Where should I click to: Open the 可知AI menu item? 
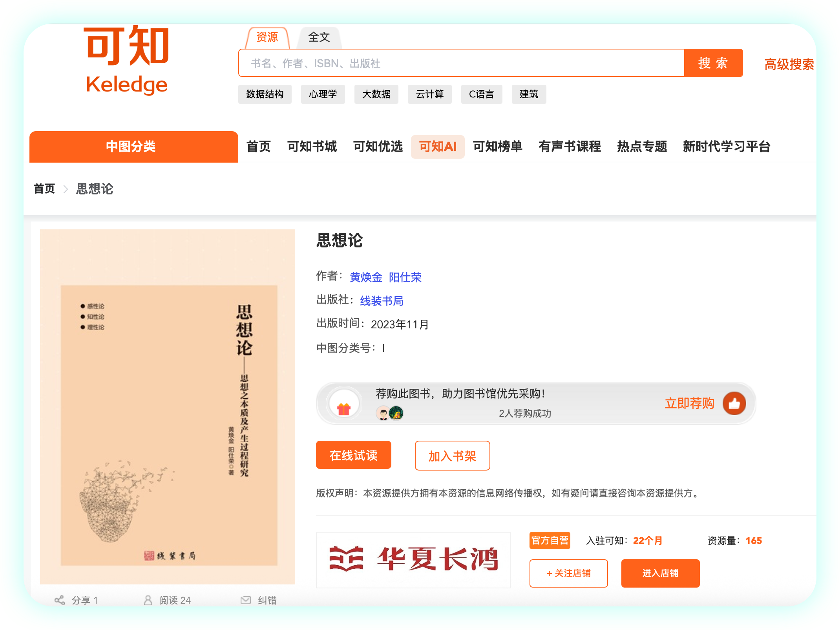coord(438,147)
